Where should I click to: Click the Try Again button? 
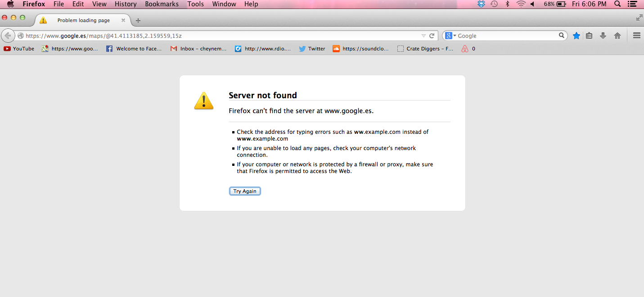[x=245, y=191]
